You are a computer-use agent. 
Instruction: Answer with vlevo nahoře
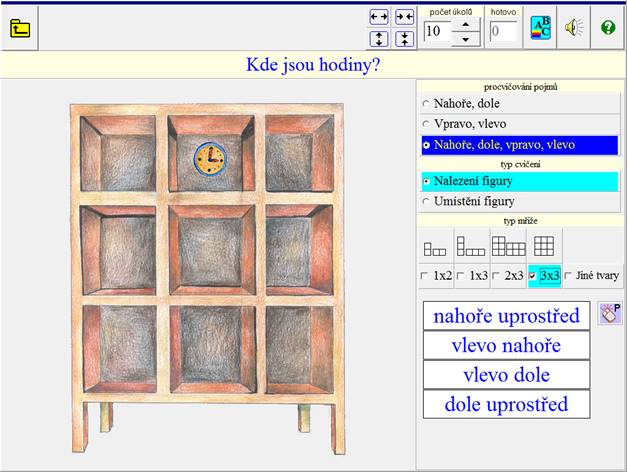pos(506,346)
